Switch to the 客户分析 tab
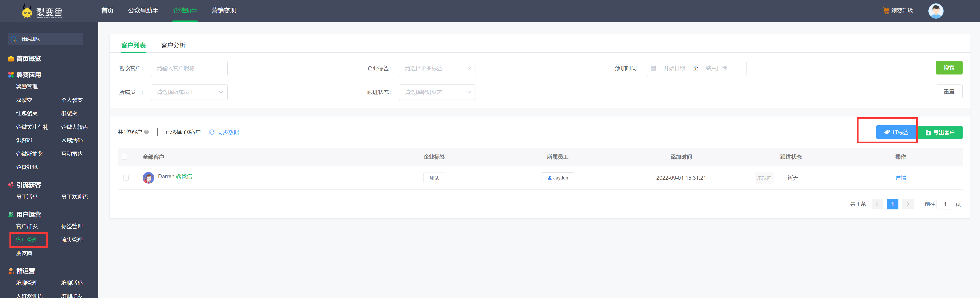 coord(173,45)
